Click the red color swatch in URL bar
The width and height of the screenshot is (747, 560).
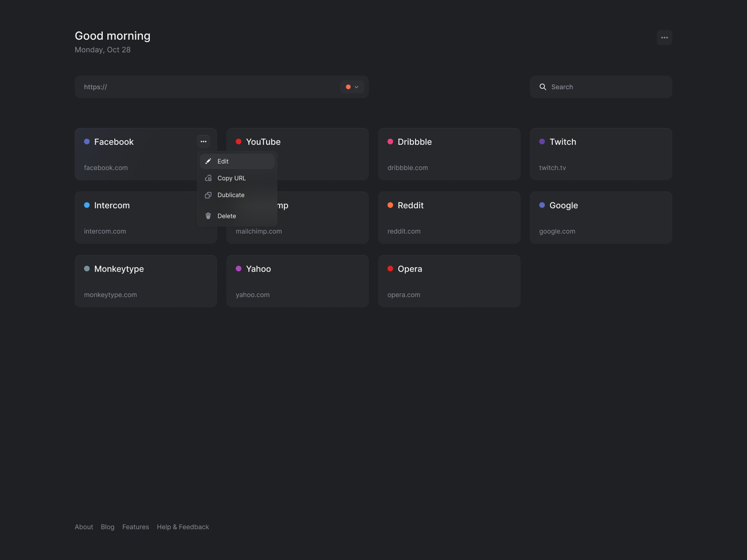click(348, 87)
